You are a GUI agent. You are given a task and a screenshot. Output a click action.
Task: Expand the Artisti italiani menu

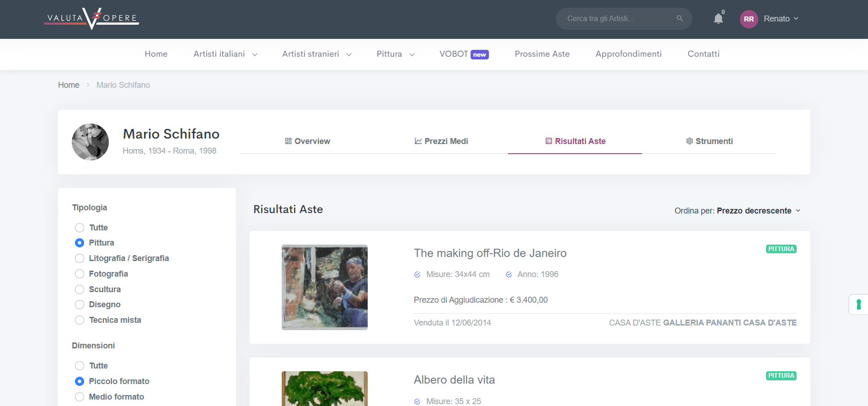[225, 54]
